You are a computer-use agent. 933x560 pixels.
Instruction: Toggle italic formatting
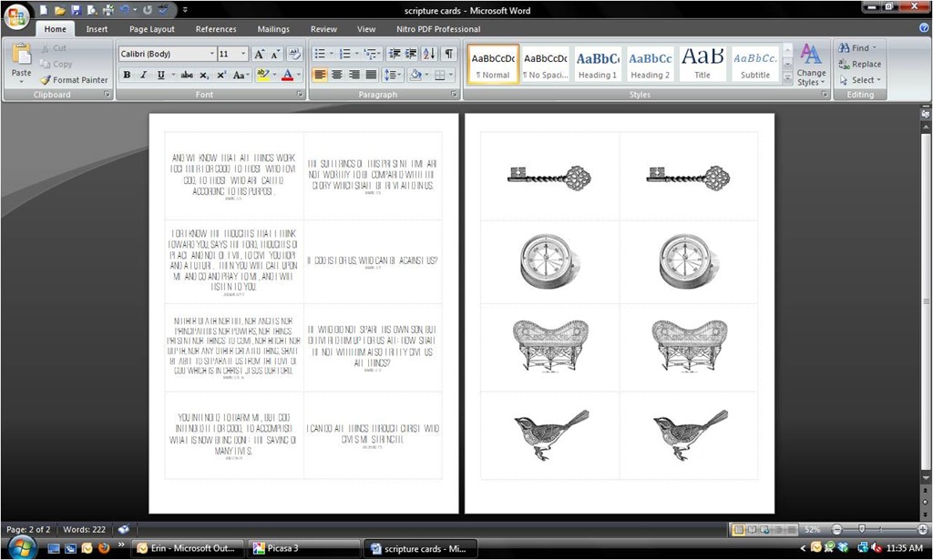143,75
